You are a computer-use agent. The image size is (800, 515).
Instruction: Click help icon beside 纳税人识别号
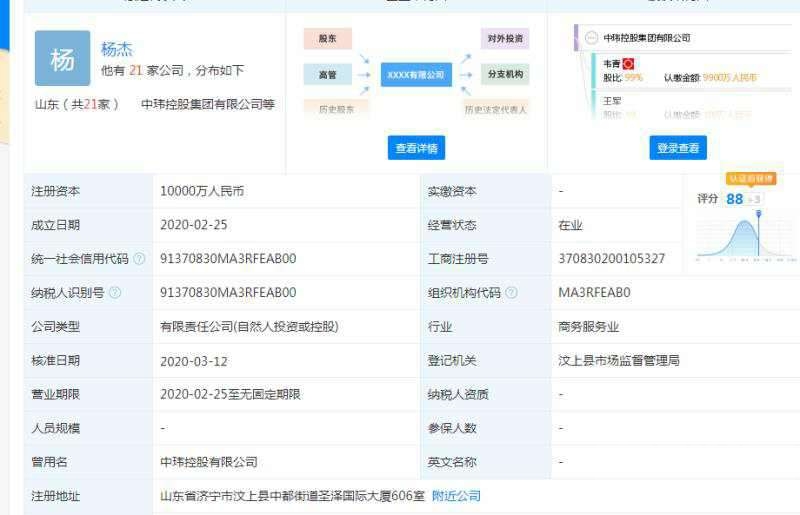tap(115, 292)
